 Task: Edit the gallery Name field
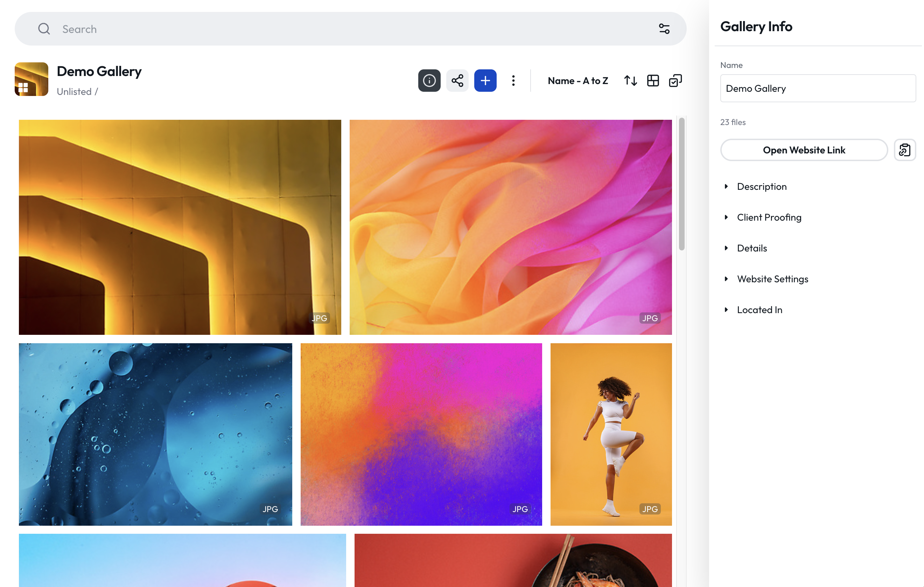pyautogui.click(x=818, y=88)
